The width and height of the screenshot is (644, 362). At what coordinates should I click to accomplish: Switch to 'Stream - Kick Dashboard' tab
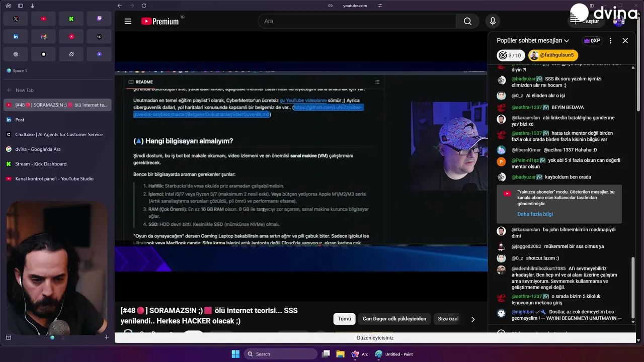[x=57, y=164]
